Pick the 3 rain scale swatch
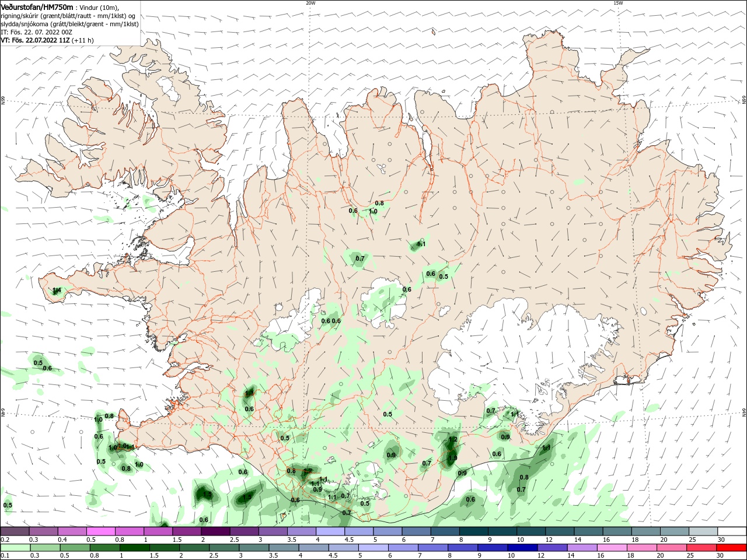 coord(254,548)
